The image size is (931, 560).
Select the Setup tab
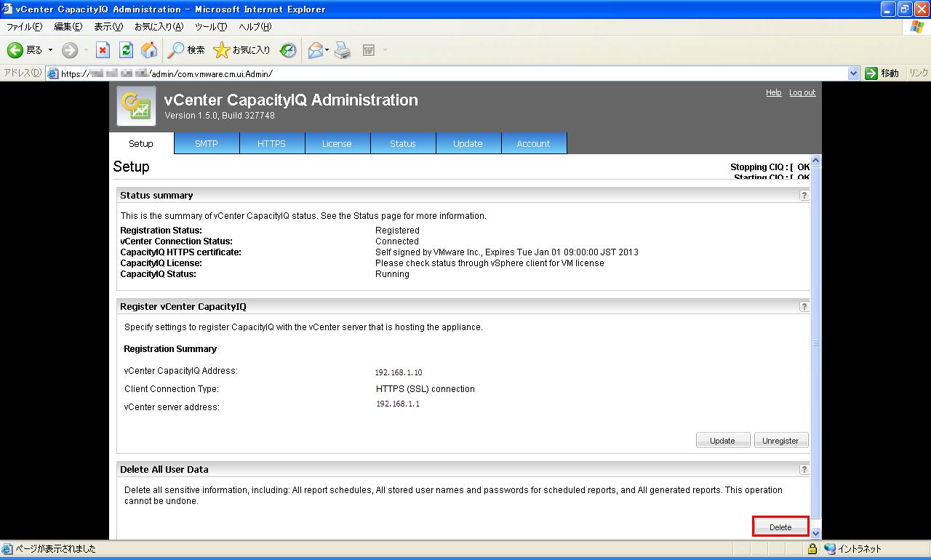coord(141,143)
